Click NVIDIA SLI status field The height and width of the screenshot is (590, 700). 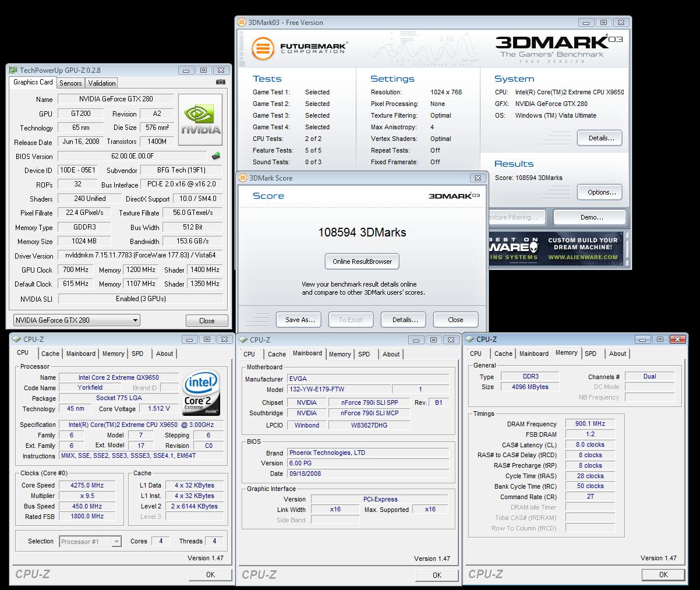140,299
